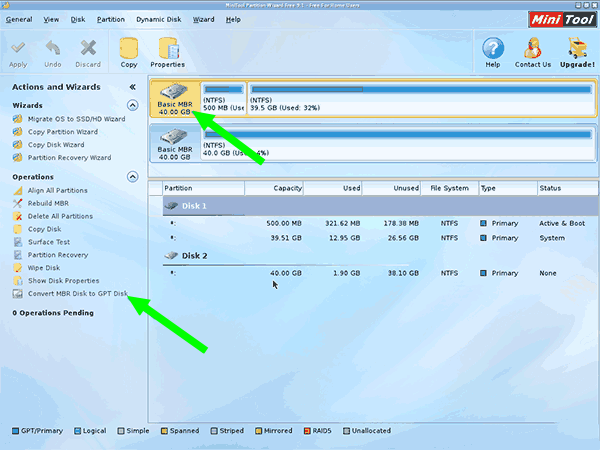The image size is (600, 450).
Task: Click the Status column header
Action: 567,188
